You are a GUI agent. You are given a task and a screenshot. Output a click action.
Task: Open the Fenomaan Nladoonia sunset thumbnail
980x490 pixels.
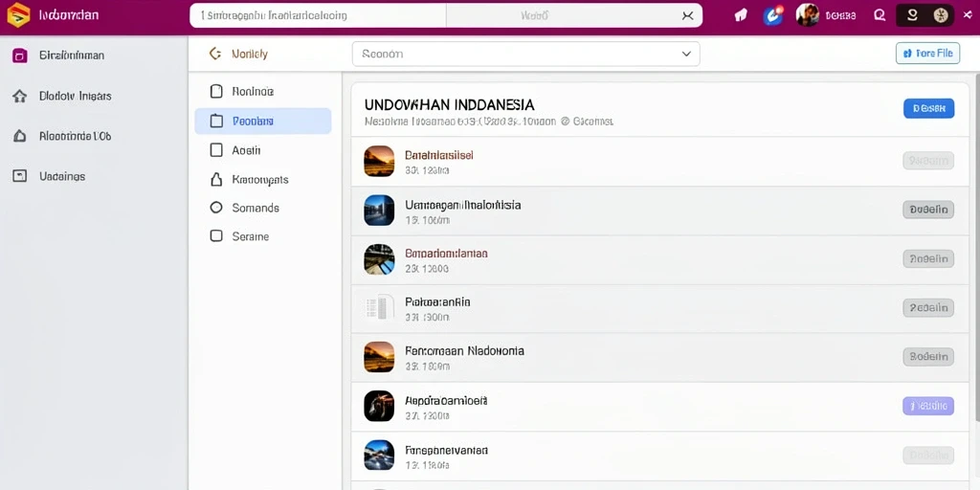click(x=379, y=357)
